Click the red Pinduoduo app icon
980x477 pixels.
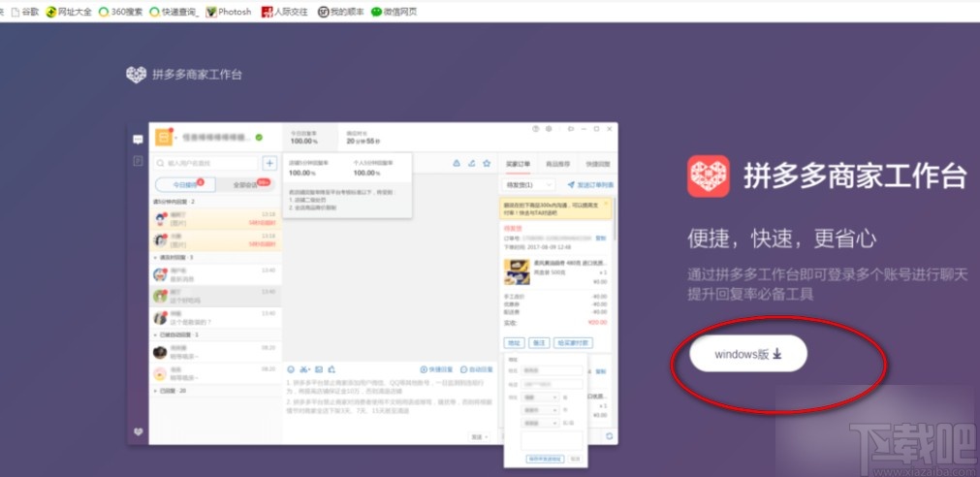coord(709,176)
